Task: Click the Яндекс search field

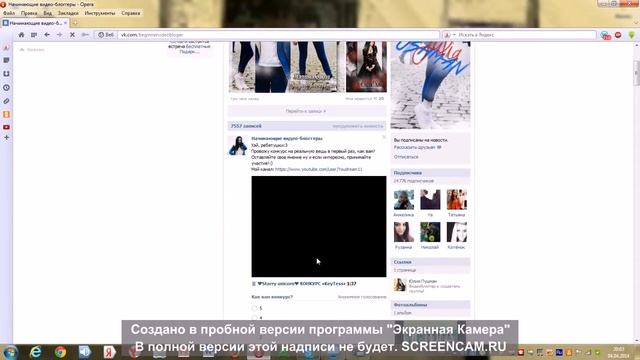Action: click(x=526, y=35)
